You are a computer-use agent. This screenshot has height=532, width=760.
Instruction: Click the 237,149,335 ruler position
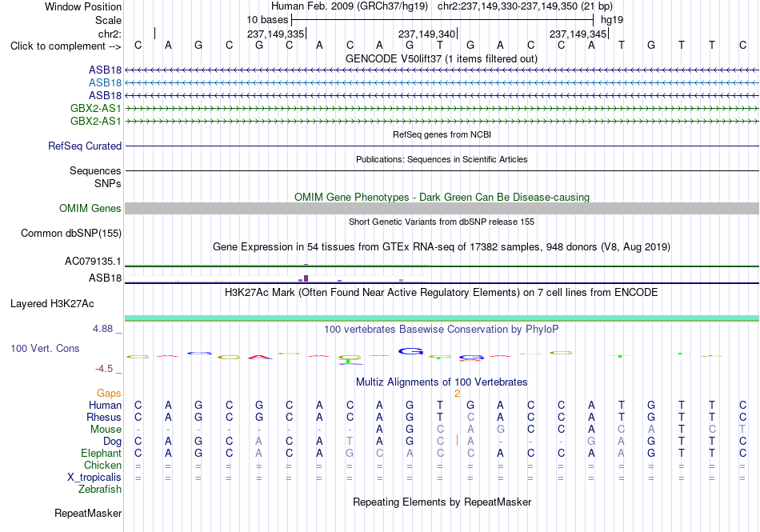point(275,34)
